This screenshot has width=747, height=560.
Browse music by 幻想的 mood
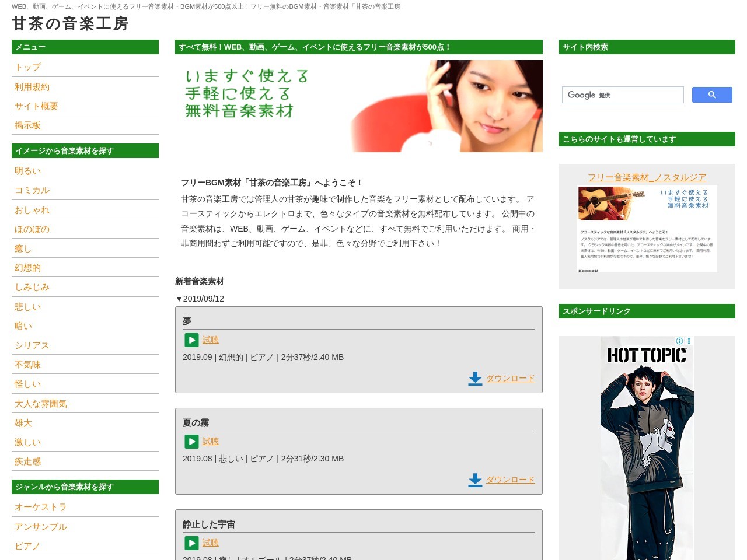(27, 268)
